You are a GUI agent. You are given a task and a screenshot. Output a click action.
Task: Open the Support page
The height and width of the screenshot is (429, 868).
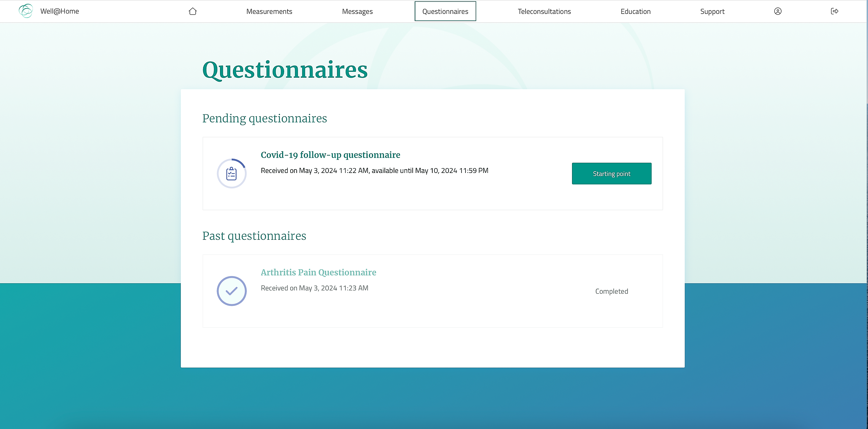pyautogui.click(x=712, y=12)
